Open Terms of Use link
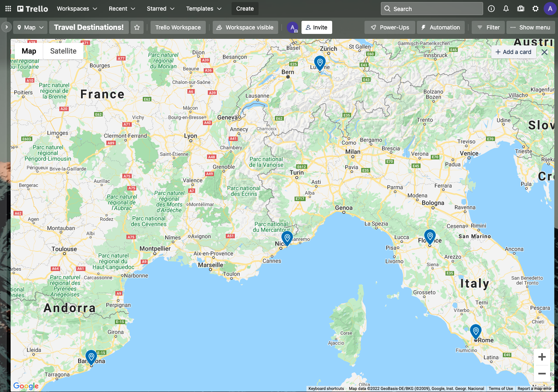Image resolution: width=558 pixels, height=392 pixels. [x=501, y=389]
